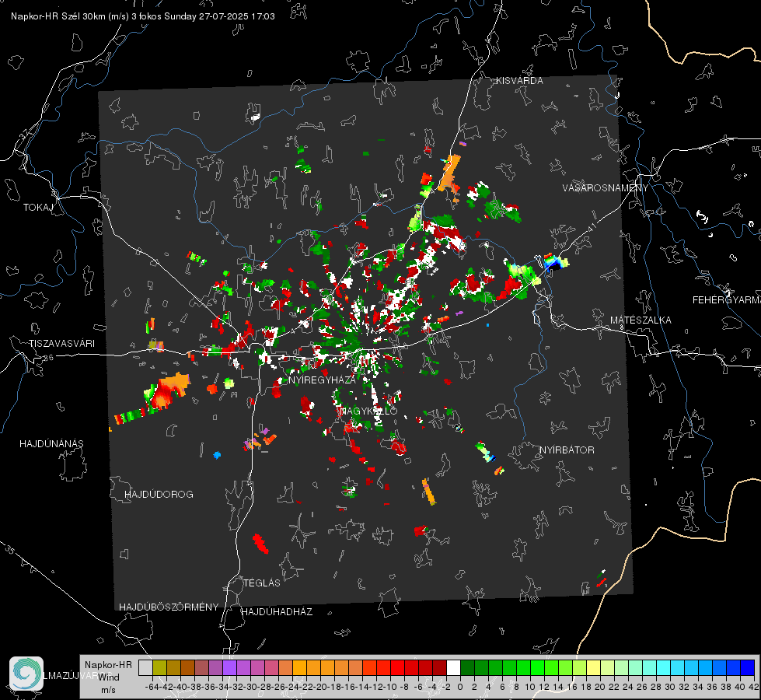Click road number 41 label near Vásárosnamény

[x=591, y=228]
